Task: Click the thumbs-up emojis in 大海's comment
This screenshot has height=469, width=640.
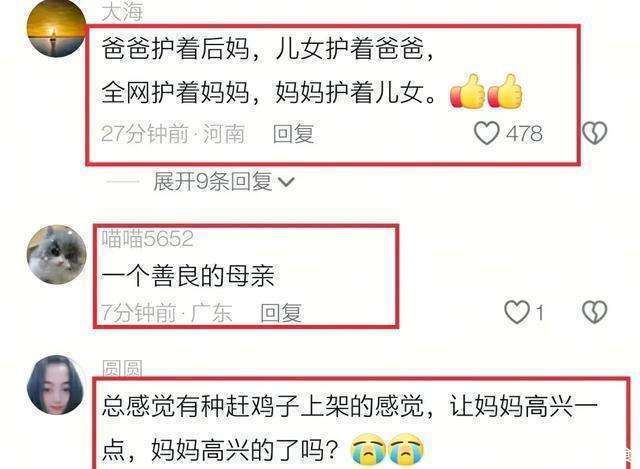Action: coord(486,91)
